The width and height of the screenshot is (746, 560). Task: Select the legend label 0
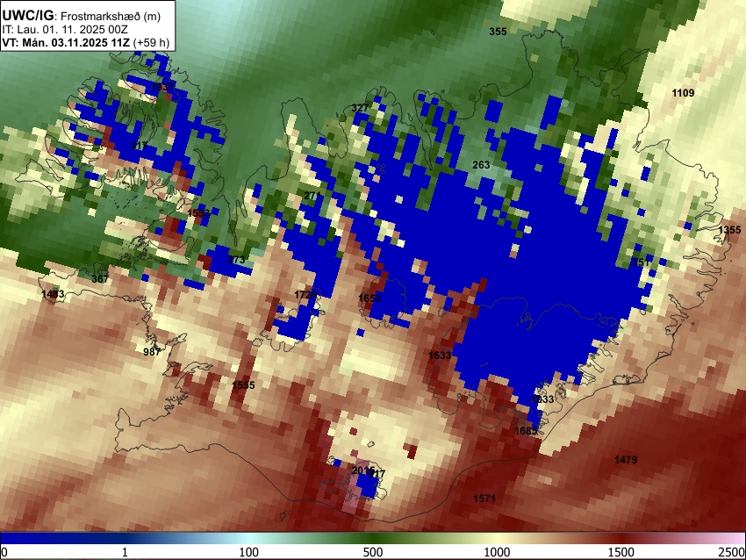click(x=4, y=552)
